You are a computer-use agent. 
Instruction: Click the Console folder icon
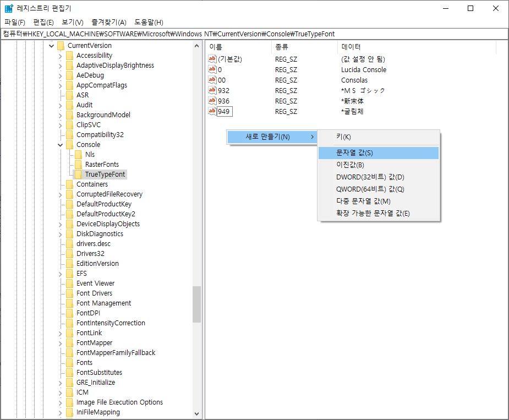coord(69,145)
